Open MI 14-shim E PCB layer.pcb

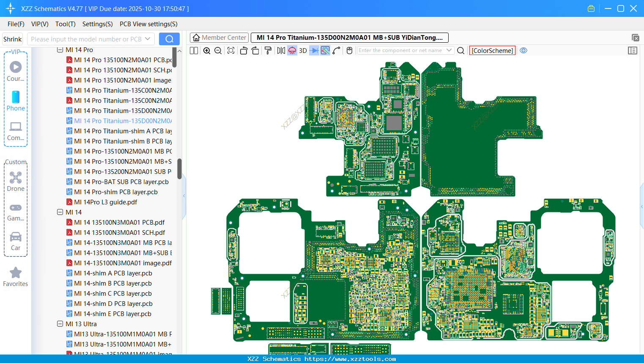[109, 314]
